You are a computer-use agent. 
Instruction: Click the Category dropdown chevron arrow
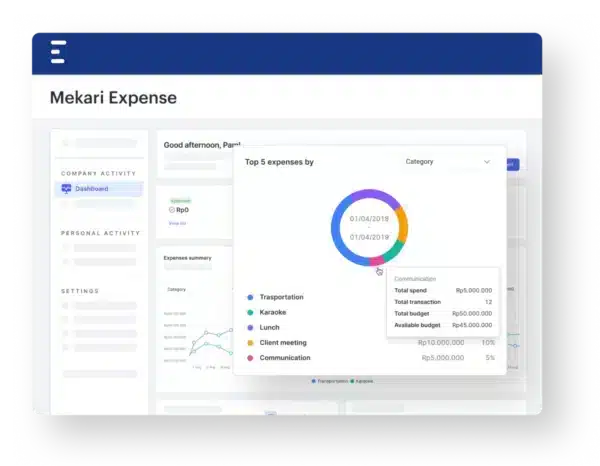[x=487, y=162]
